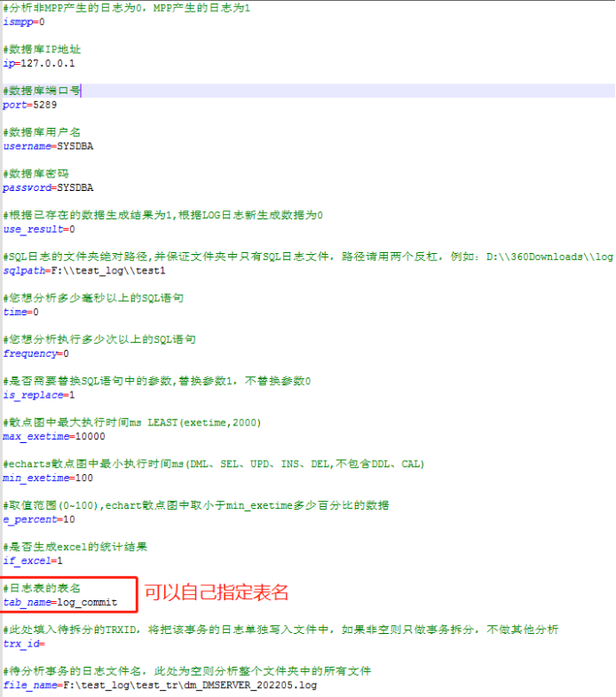
Task: Click the 数据库密码 comment line
Action: (36, 173)
